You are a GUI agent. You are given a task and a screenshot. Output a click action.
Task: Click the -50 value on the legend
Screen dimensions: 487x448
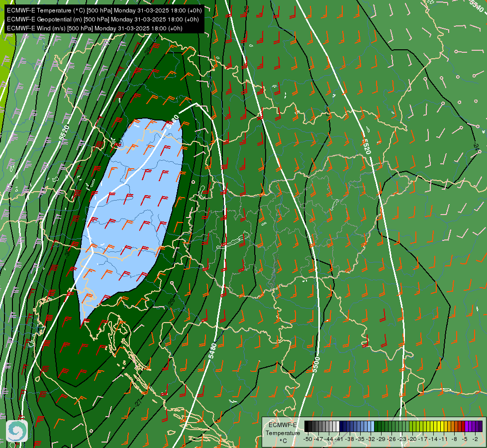308,439
